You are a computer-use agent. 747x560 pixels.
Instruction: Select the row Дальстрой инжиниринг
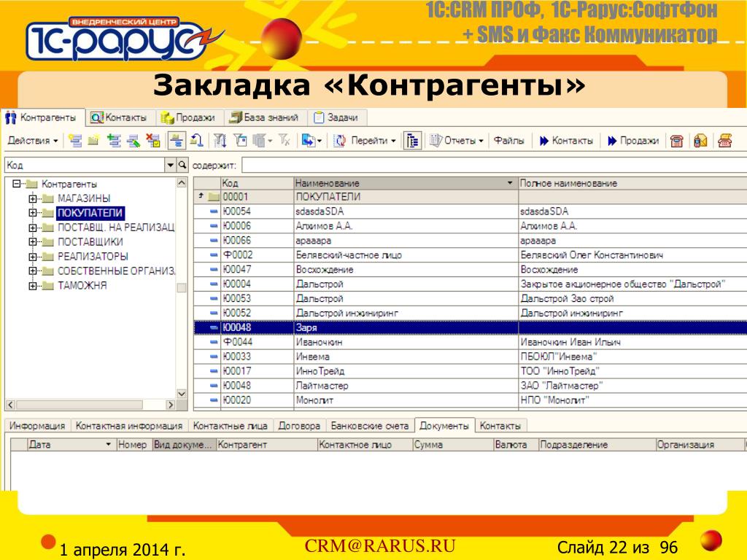471,313
